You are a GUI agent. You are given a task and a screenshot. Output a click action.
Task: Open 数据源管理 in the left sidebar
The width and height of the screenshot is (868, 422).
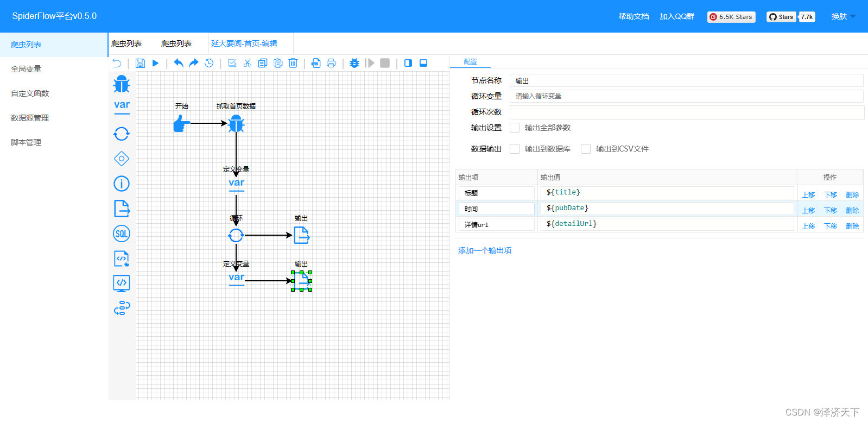coord(54,118)
